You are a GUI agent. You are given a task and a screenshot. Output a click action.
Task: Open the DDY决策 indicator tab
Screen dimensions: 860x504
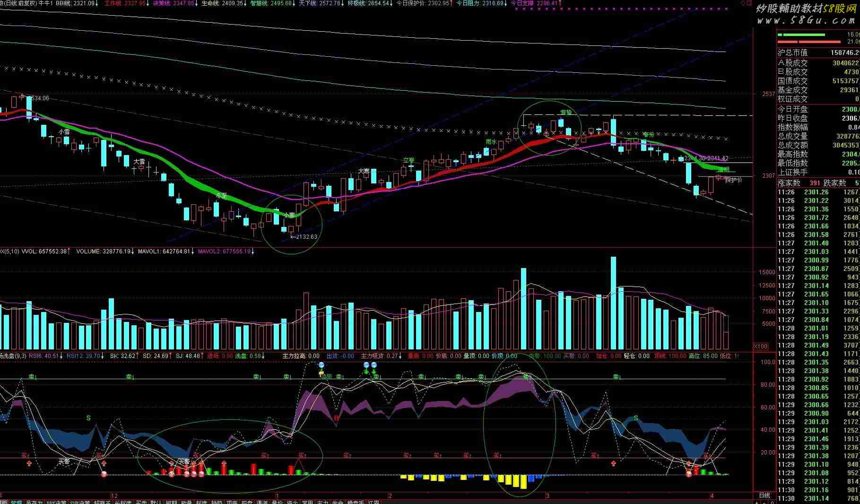pyautogui.click(x=56, y=502)
